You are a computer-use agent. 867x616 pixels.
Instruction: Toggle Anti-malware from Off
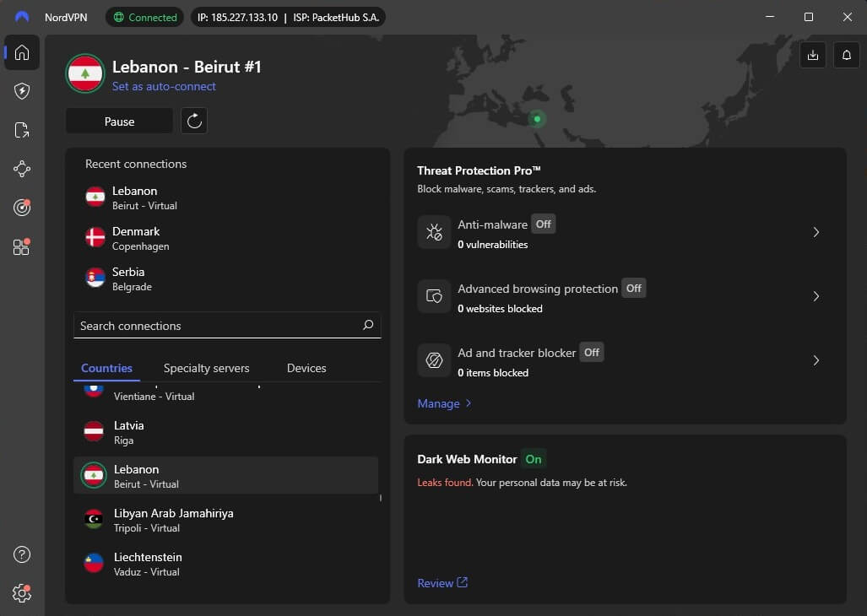(x=543, y=224)
